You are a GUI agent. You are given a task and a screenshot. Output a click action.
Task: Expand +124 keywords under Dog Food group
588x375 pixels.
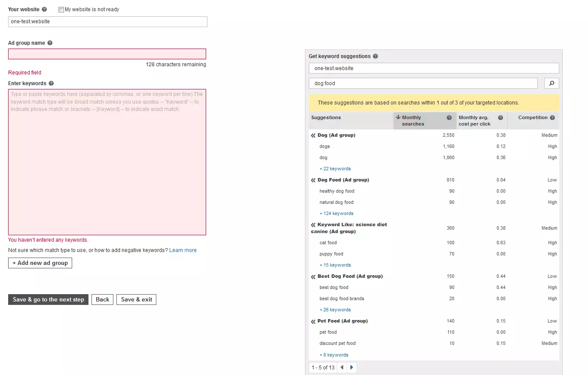336,213
